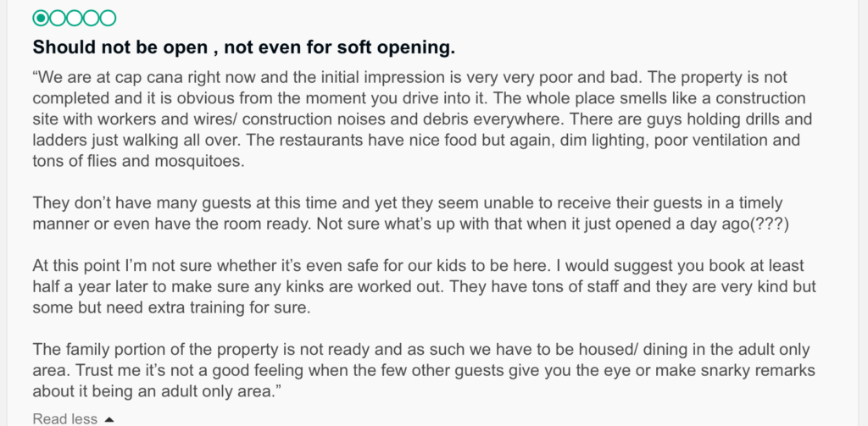The width and height of the screenshot is (868, 426).
Task: Click paragraph starting 'They don't have many guests'
Action: tap(410, 213)
